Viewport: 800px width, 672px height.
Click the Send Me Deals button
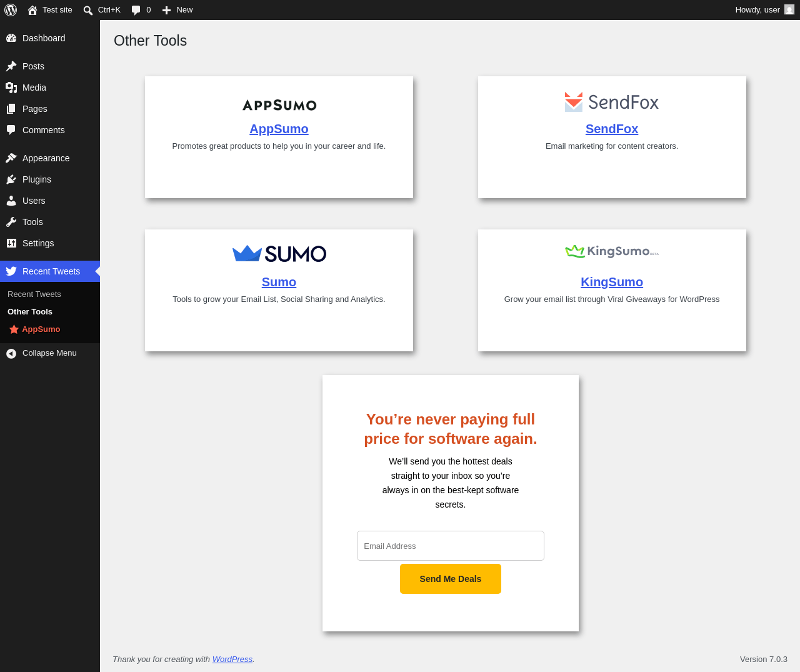pyautogui.click(x=451, y=579)
